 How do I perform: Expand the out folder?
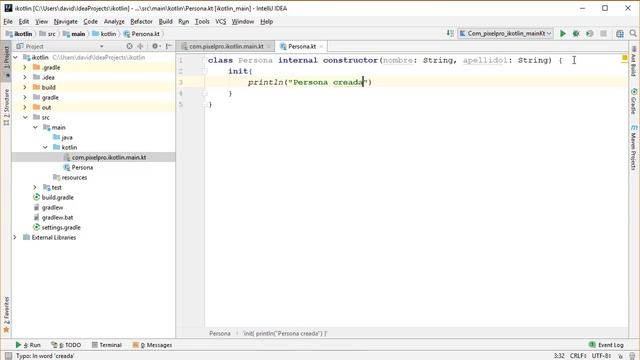[x=25, y=107]
